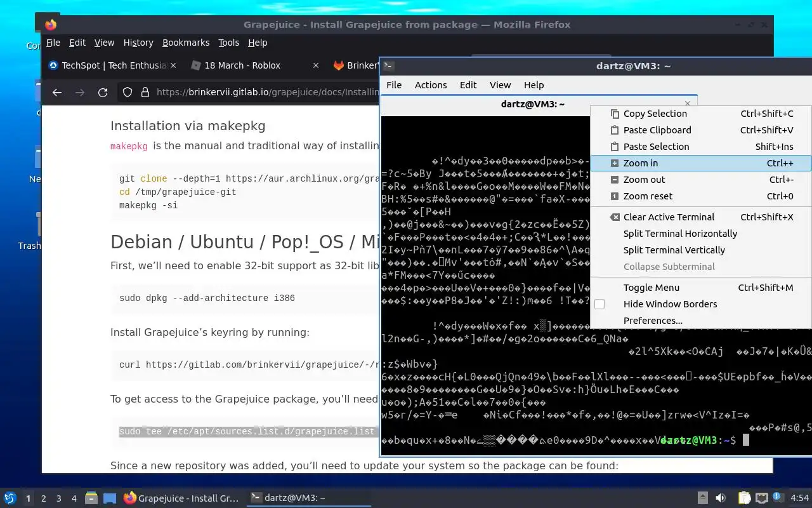Open the Firefox History menu

[138, 43]
